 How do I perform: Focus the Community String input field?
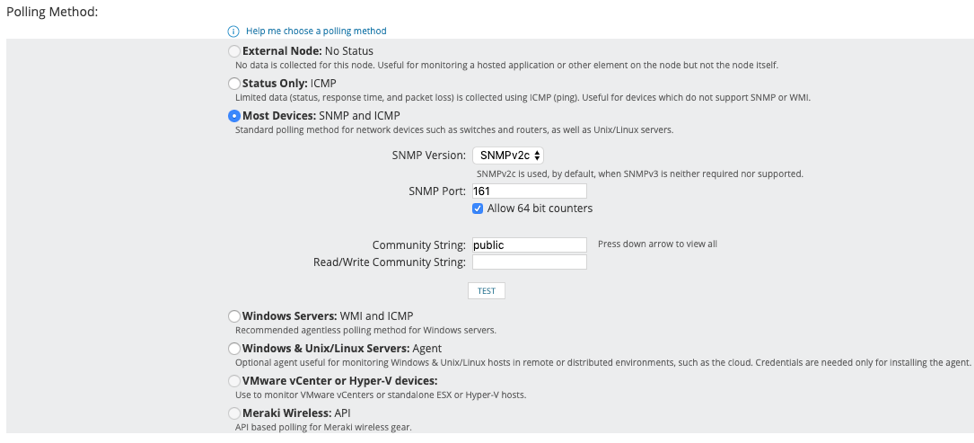[x=529, y=245]
